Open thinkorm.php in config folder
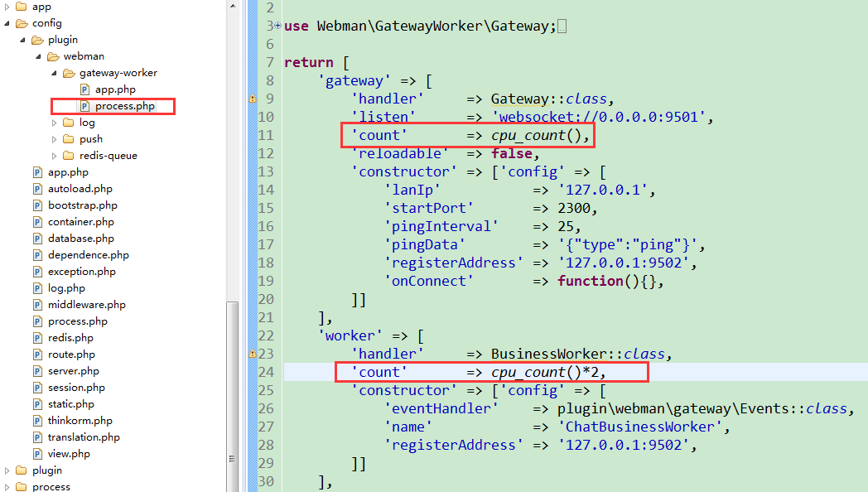 pyautogui.click(x=80, y=421)
